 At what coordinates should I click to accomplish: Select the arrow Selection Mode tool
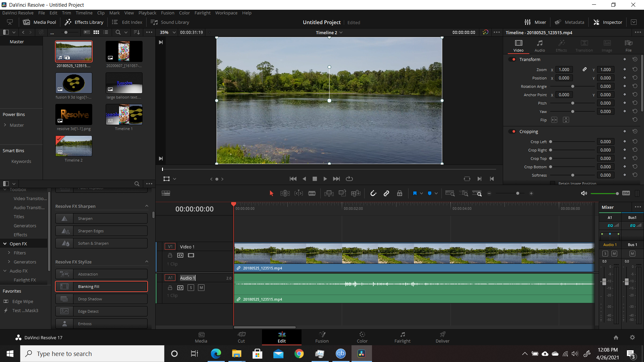pos(271,193)
